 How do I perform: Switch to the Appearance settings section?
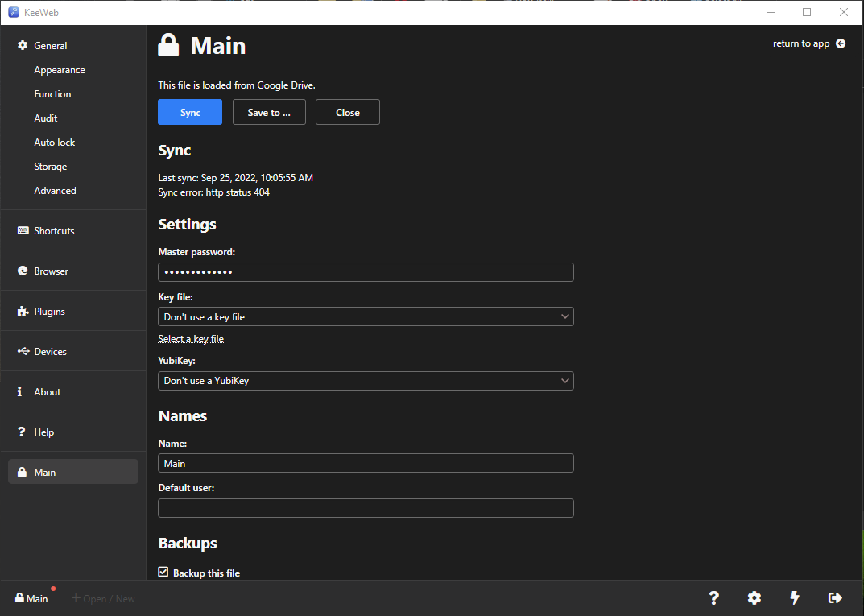coord(59,70)
